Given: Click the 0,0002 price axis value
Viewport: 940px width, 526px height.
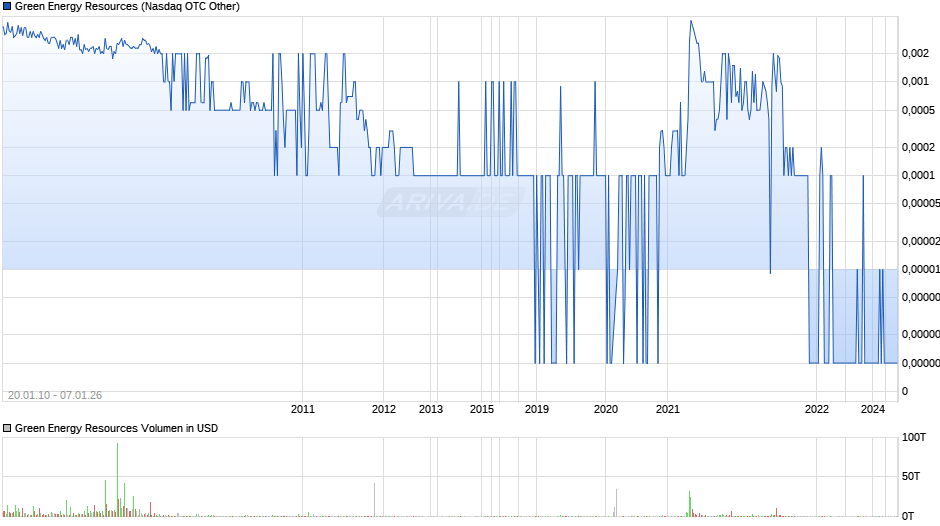Looking at the screenshot, I should coord(918,148).
